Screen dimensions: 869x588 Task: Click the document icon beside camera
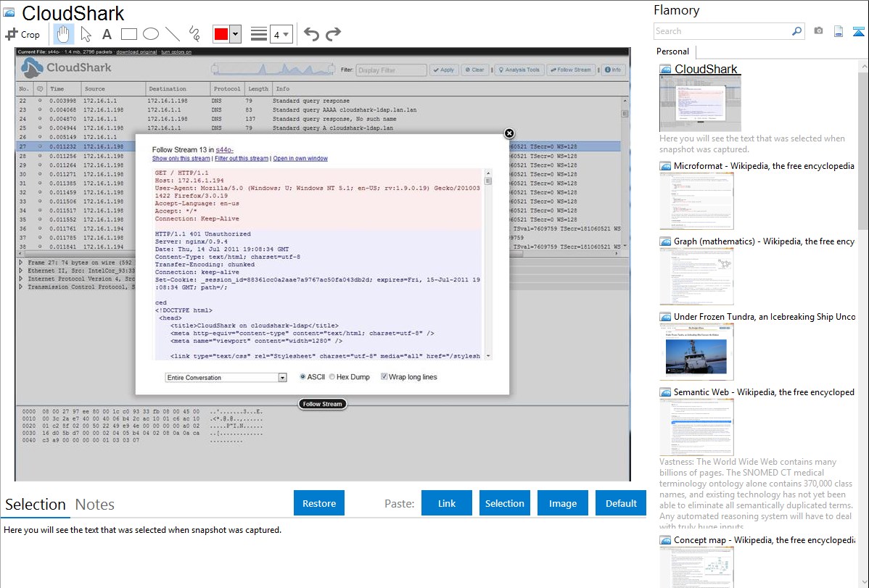tap(839, 31)
